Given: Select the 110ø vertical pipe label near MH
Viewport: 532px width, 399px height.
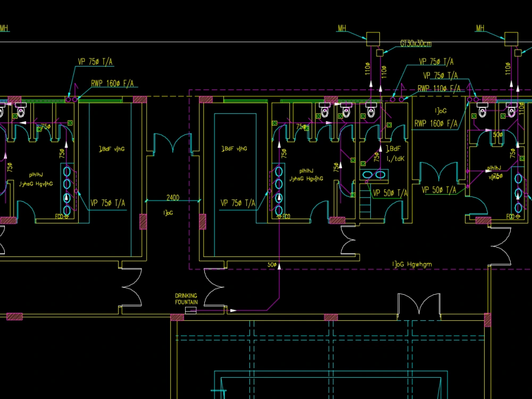Looking at the screenshot, I should click(367, 69).
